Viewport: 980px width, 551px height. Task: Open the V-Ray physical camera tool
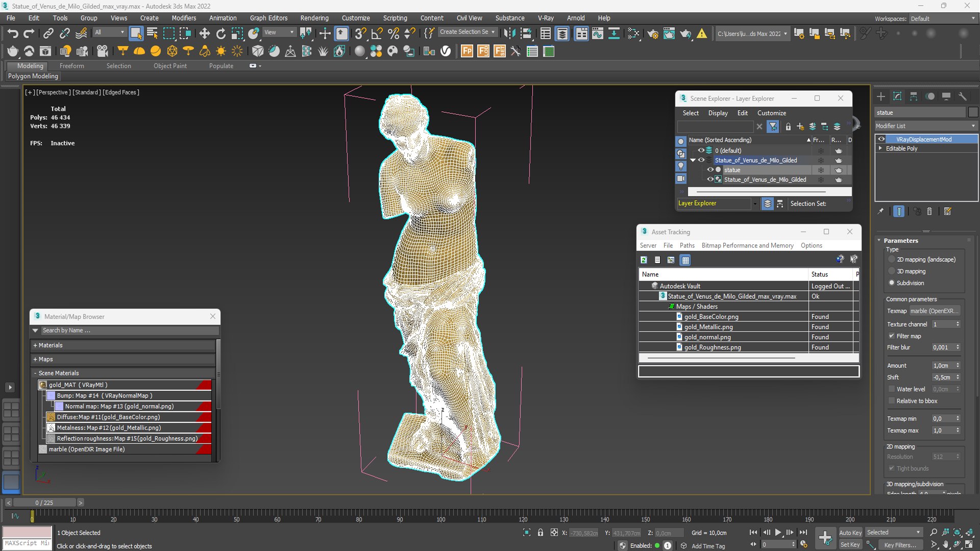tap(103, 51)
